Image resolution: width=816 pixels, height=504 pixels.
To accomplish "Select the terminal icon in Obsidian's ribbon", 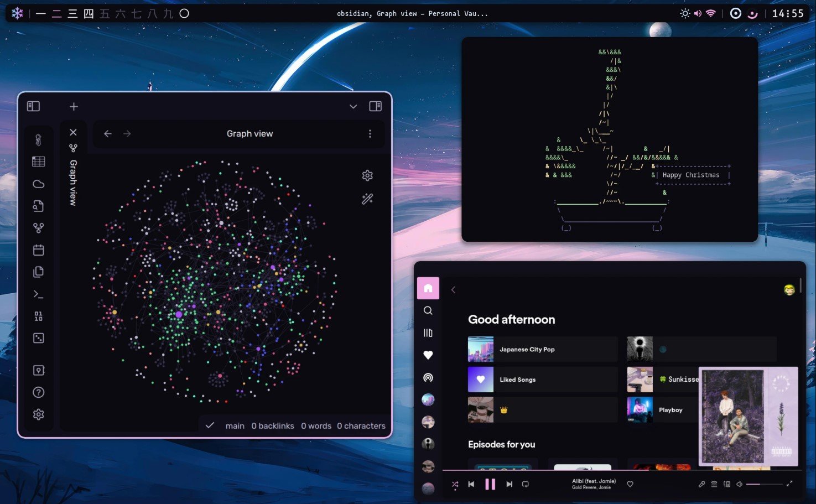I will [x=39, y=294].
